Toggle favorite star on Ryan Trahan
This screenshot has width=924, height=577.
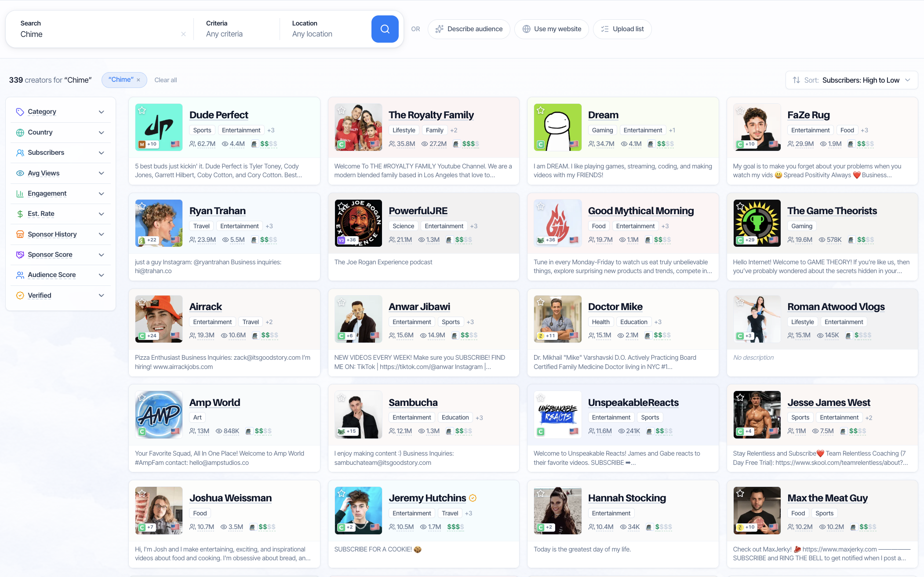pos(142,206)
